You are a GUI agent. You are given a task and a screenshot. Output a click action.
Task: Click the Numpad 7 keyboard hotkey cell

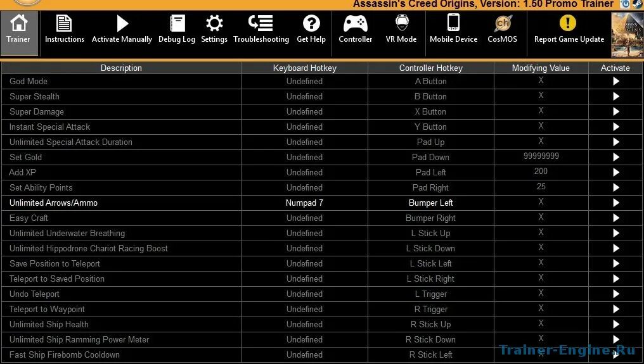304,203
